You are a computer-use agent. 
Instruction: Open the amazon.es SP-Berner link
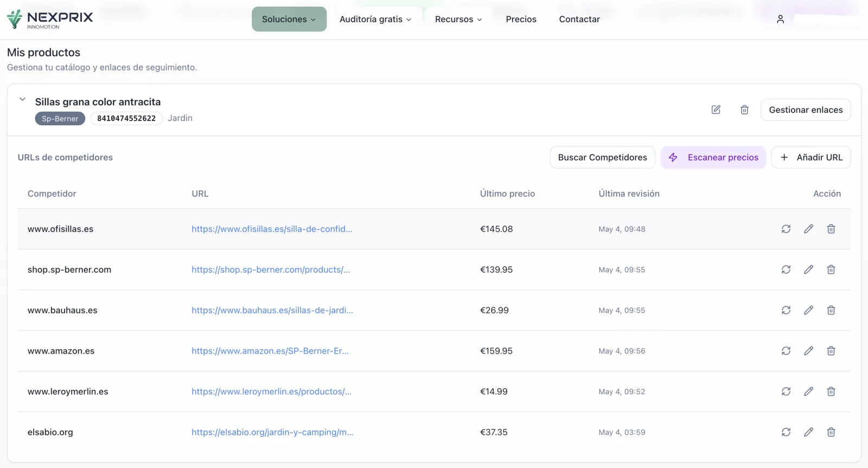click(270, 351)
